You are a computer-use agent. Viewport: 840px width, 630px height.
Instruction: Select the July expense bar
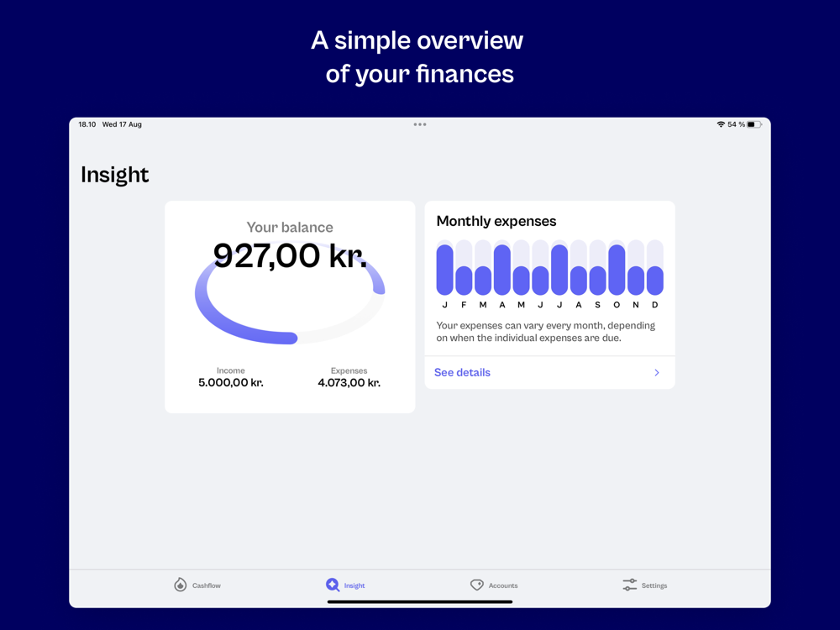(559, 267)
